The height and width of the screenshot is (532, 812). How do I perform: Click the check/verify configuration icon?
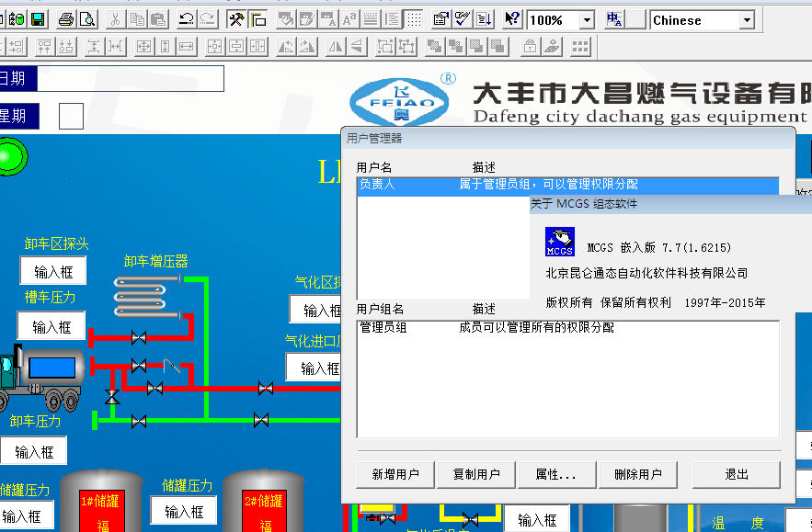pos(463,19)
